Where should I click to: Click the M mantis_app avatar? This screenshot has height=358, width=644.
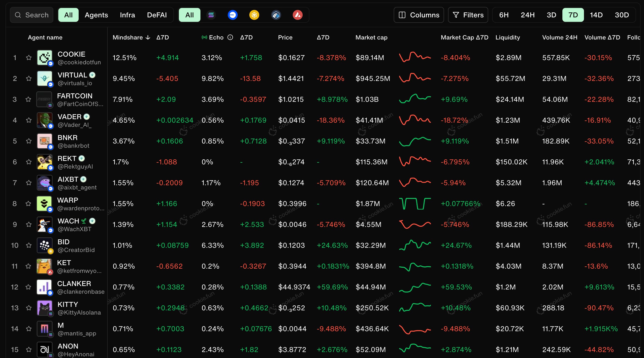pyautogui.click(x=44, y=328)
